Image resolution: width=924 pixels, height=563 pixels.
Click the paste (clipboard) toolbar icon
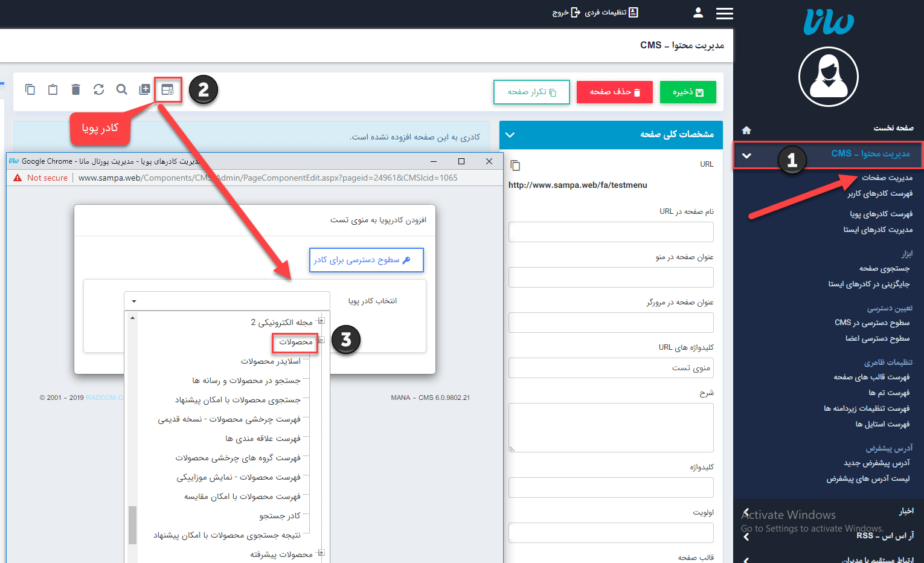[x=53, y=89]
